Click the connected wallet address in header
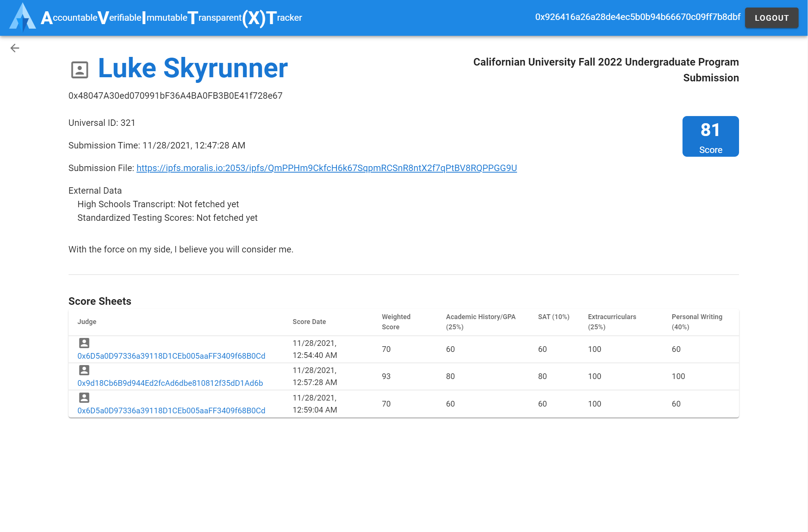 (637, 17)
